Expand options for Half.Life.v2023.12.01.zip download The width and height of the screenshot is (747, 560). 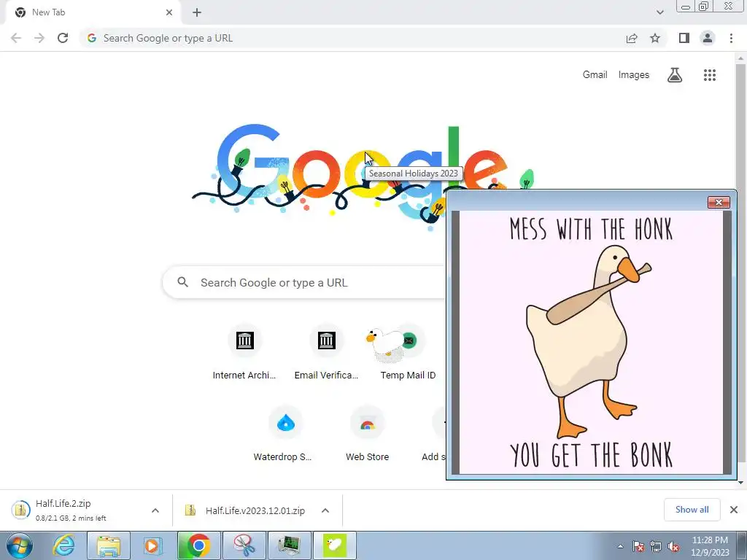[325, 510]
